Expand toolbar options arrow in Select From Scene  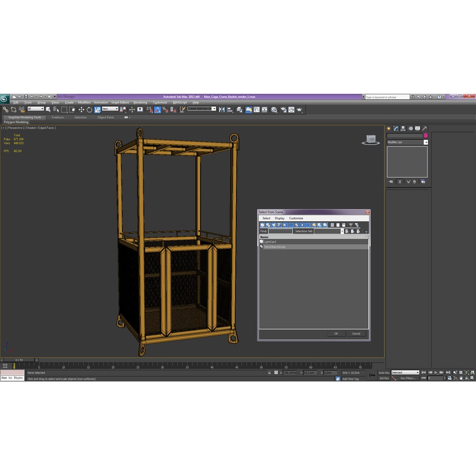(366, 232)
